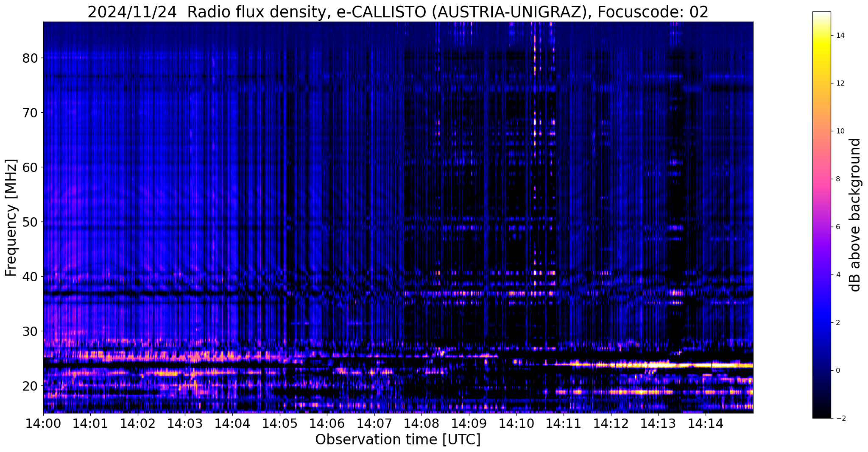Click the 14:05 time tick label
The width and height of the screenshot is (868, 452).
pyautogui.click(x=279, y=423)
